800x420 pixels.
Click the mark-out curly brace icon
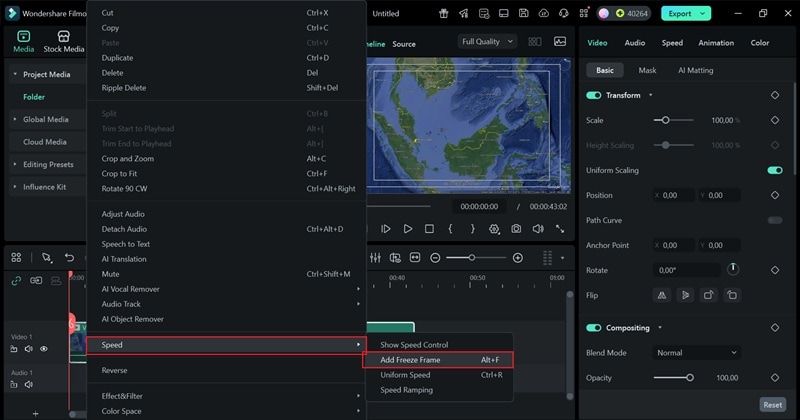[472, 229]
